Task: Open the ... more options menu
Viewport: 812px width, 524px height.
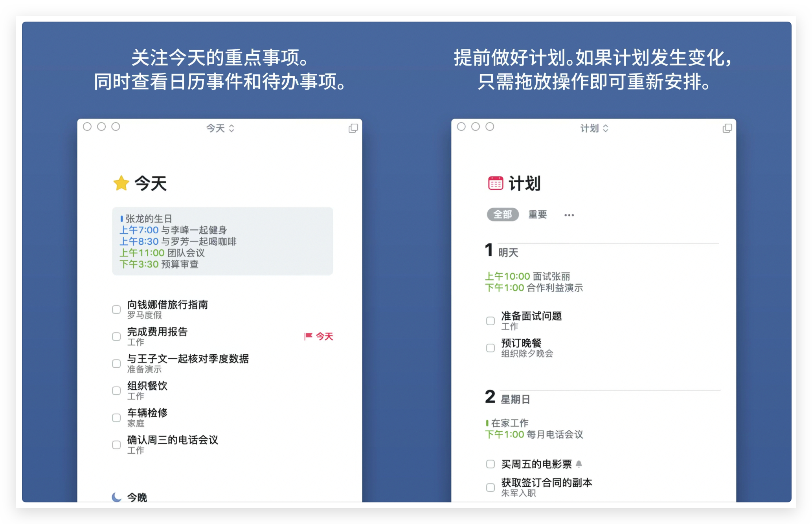Action: point(569,214)
